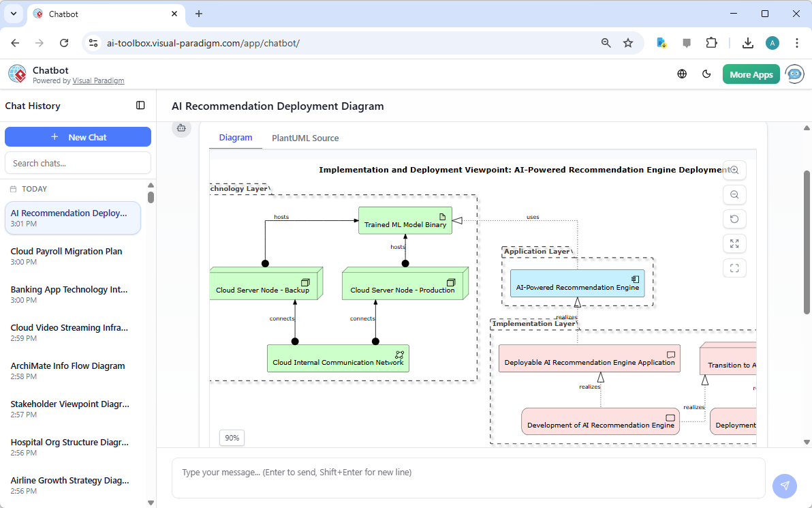Open the browser downloads dropdown
This screenshot has height=508, width=812.
[747, 42]
